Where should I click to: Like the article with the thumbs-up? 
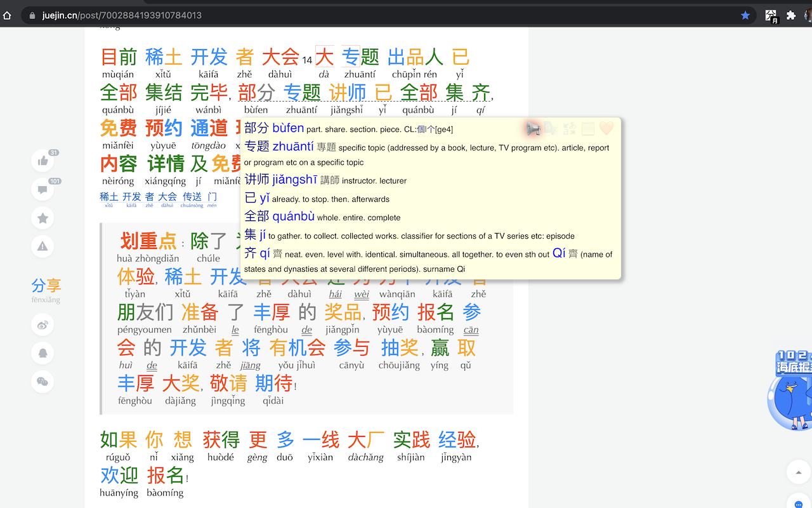(x=42, y=161)
